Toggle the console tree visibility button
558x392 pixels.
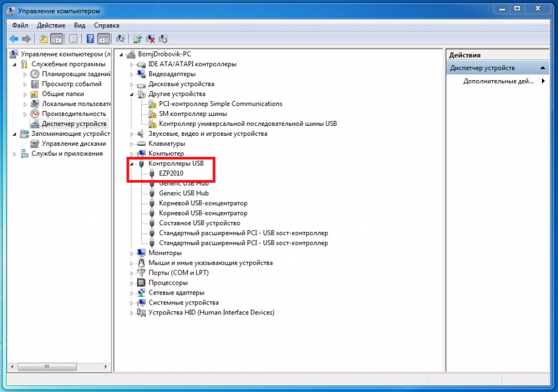pyautogui.click(x=56, y=39)
